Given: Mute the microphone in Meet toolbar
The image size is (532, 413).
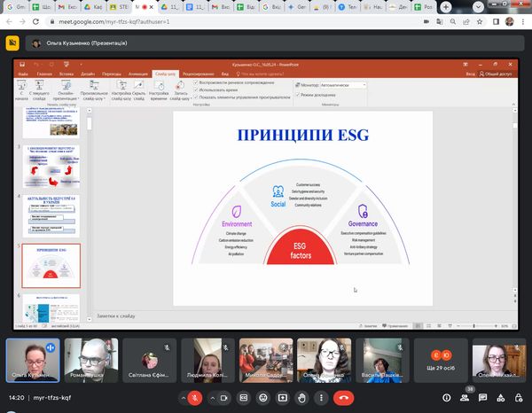Looking at the screenshot, I should coord(193,398).
